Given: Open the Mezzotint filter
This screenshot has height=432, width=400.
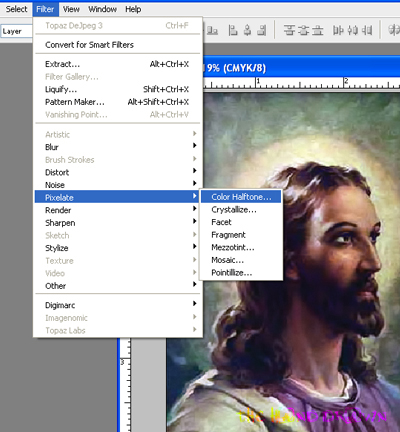Looking at the screenshot, I should click(241, 248).
